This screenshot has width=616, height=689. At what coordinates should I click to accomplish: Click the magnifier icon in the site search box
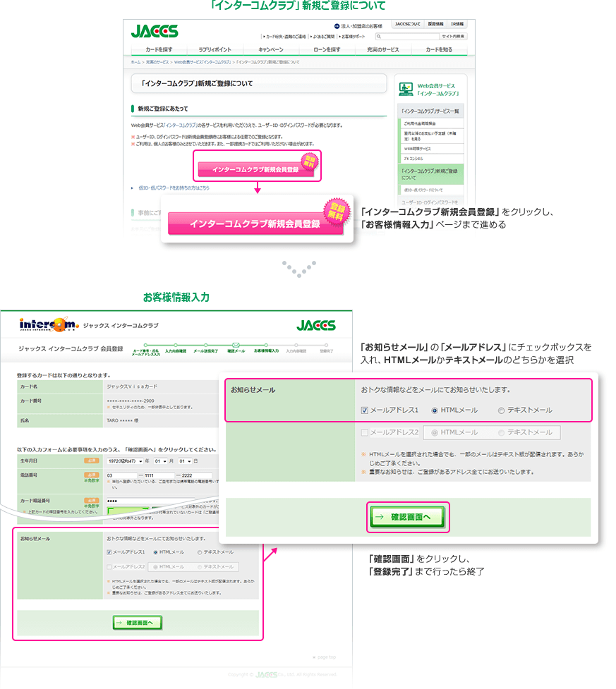pos(379,37)
